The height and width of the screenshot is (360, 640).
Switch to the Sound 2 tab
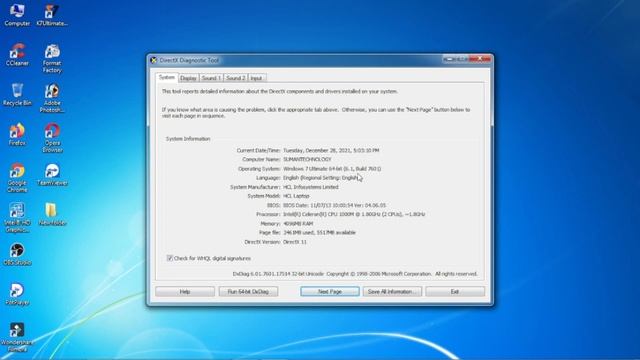pyautogui.click(x=236, y=78)
